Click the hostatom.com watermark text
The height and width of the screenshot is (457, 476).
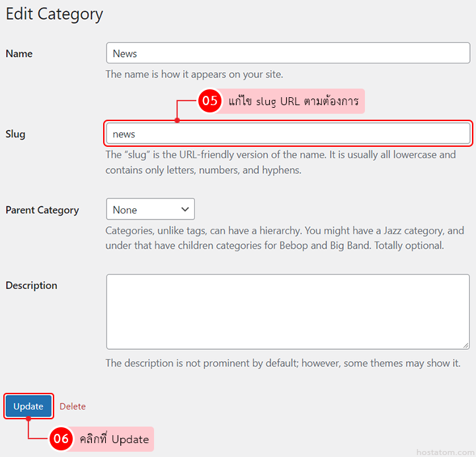(444, 452)
